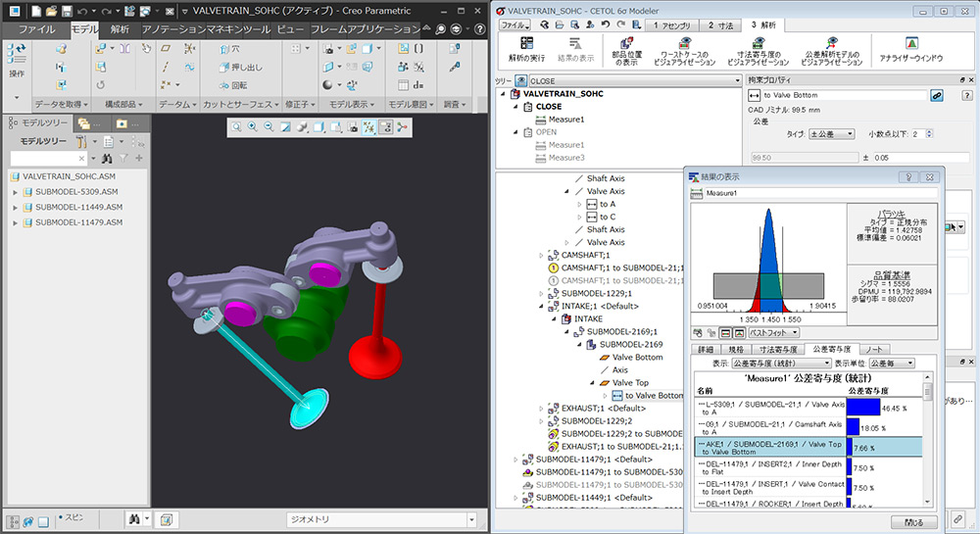This screenshot has width=980, height=534.
Task: Click the datum plane icon in Creo ribbon
Action: coord(166,48)
